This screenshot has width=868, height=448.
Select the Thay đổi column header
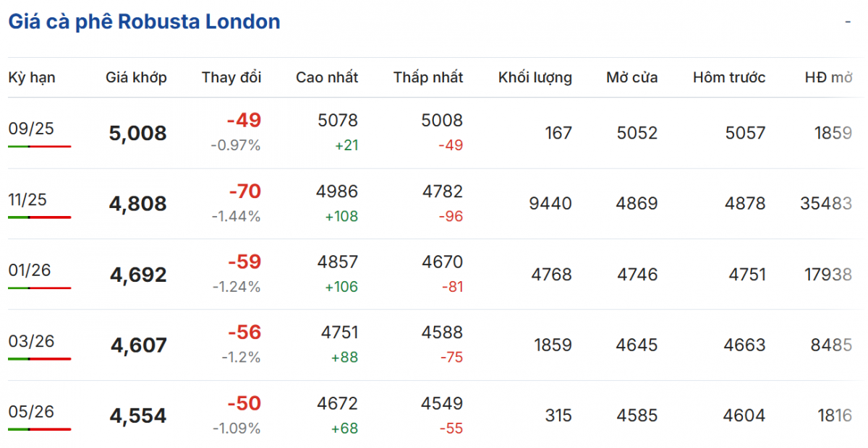[x=231, y=77]
